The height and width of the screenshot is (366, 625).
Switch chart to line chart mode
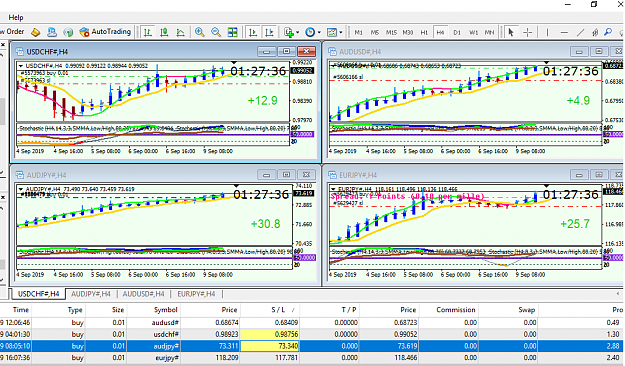(x=180, y=32)
